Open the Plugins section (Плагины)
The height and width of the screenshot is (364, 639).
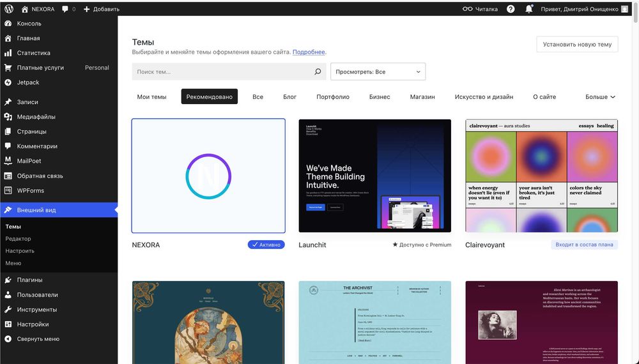tap(29, 280)
